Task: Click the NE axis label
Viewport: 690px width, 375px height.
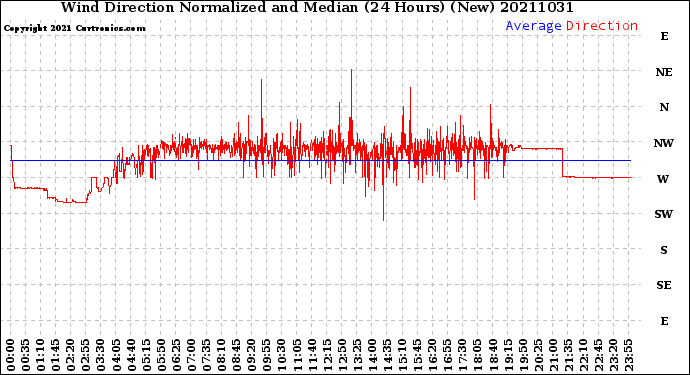Action: click(x=664, y=72)
